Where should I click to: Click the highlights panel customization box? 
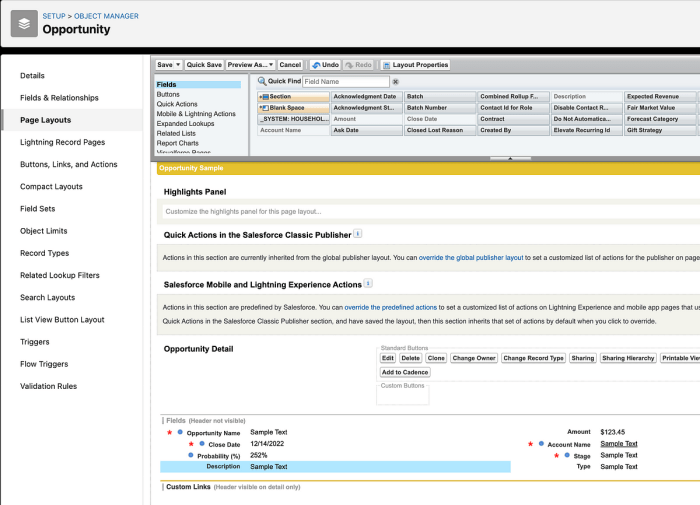point(431,212)
